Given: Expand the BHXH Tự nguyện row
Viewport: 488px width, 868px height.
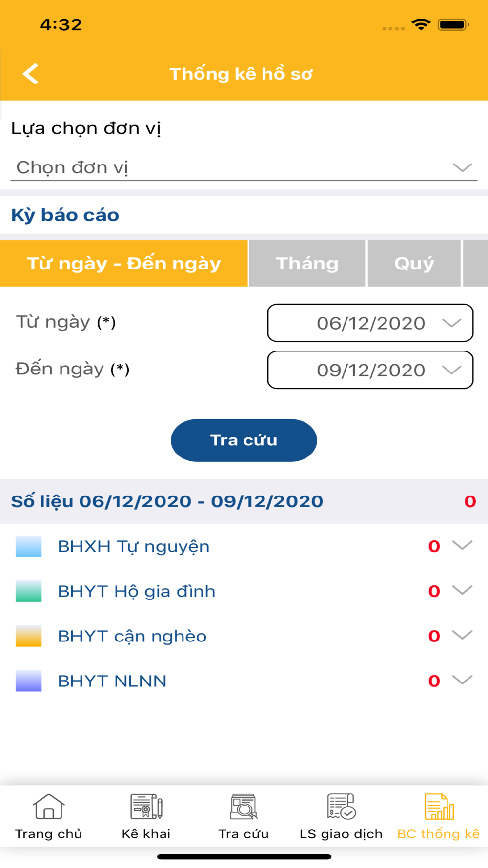Looking at the screenshot, I should (462, 545).
